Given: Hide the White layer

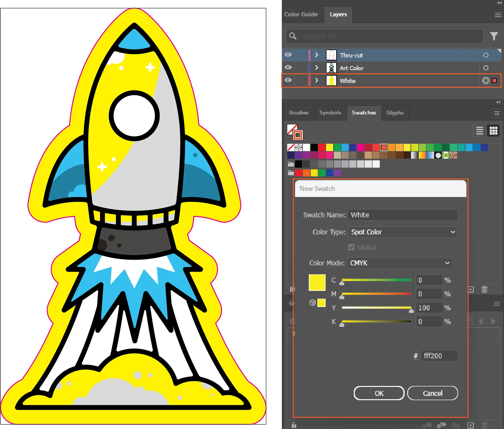Looking at the screenshot, I should tap(288, 80).
